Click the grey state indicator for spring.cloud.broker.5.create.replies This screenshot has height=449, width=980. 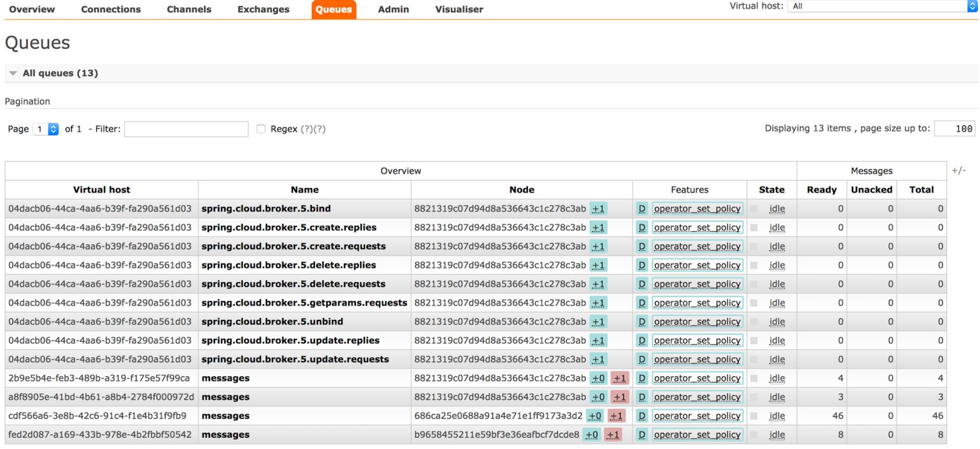(754, 228)
